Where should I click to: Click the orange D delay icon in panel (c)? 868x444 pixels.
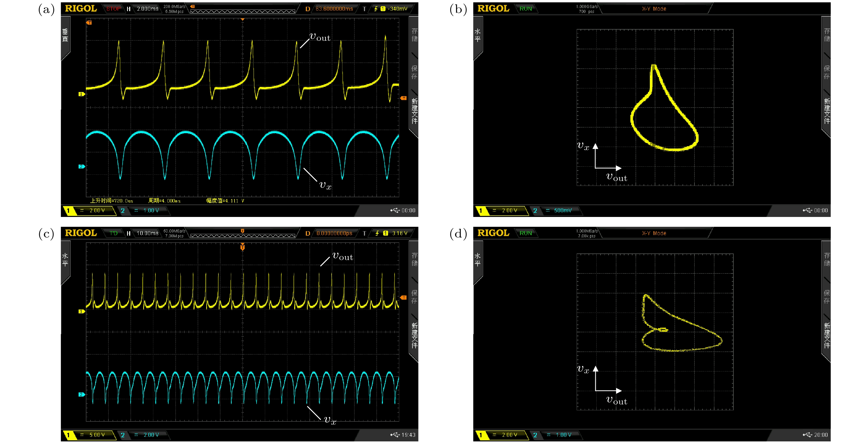[x=307, y=233]
